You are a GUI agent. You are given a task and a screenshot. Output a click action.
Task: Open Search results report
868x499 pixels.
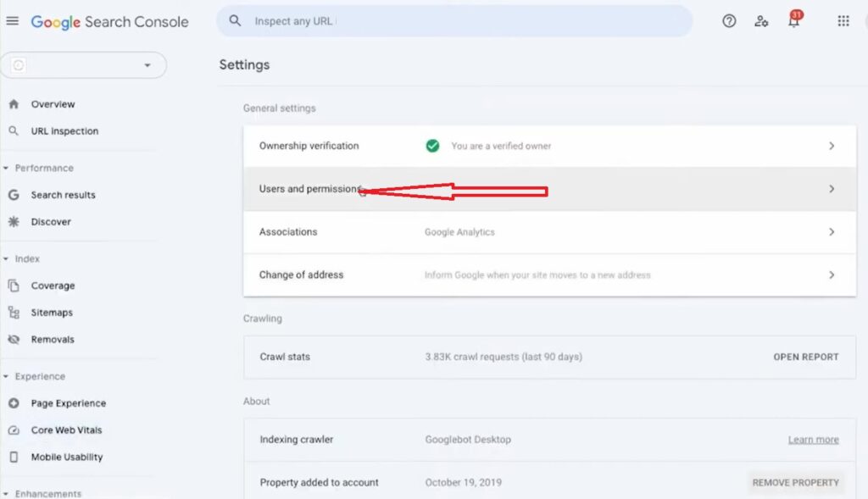pyautogui.click(x=63, y=195)
